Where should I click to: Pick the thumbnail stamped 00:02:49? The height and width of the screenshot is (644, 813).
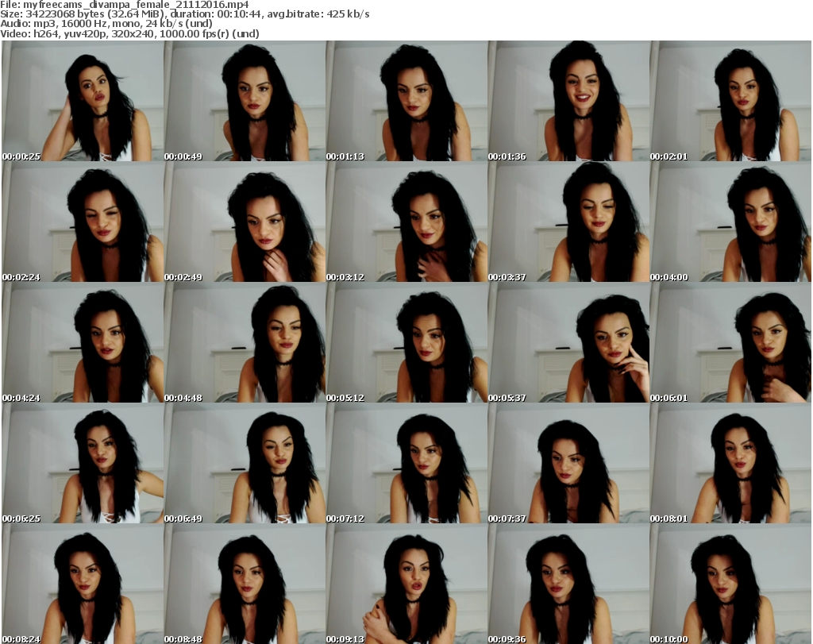(x=245, y=222)
